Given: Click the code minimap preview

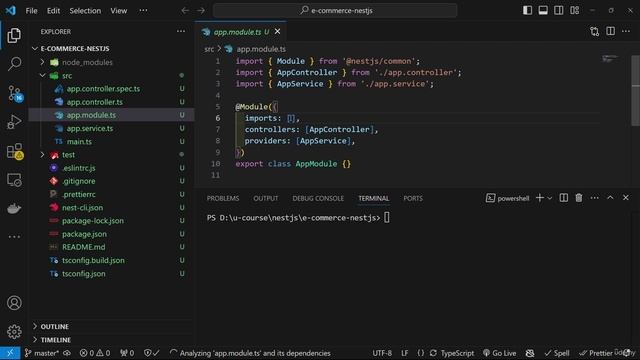Looking at the screenshot, I should pyautogui.click(x=610, y=59).
